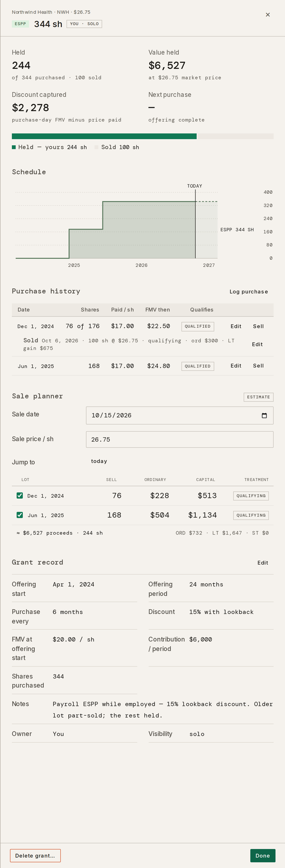Toggle the Dec 1, 2024 lot checkbox

20,495
